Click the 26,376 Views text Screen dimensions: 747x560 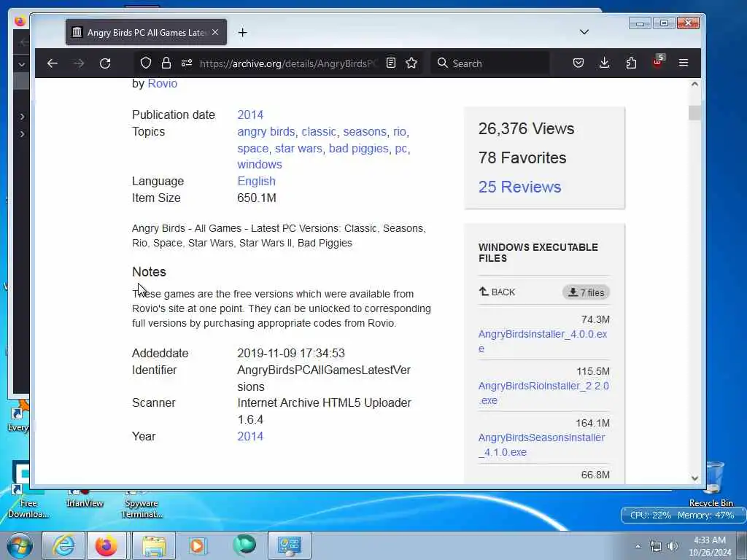527,128
